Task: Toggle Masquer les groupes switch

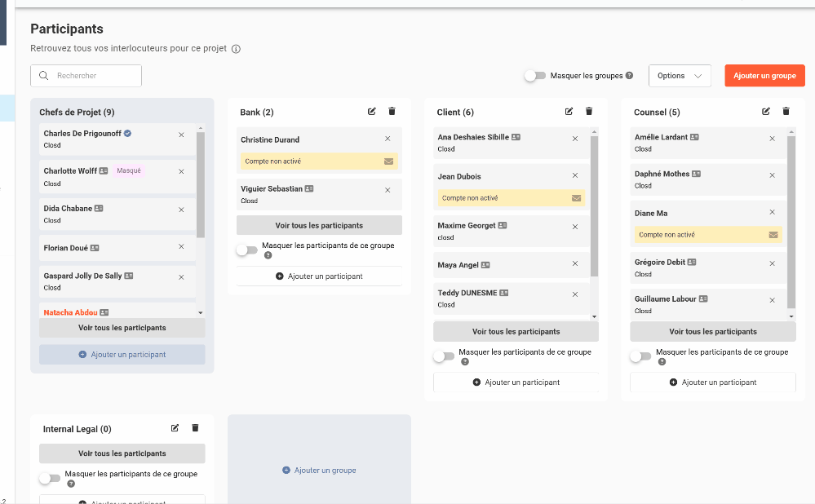Action: [x=535, y=76]
